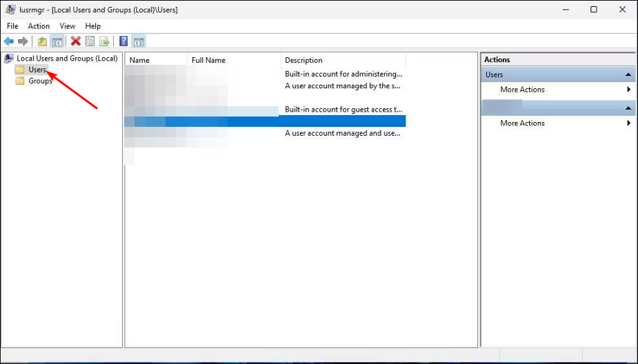
Task: Click the Back arrow toolbar icon
Action: [9, 41]
